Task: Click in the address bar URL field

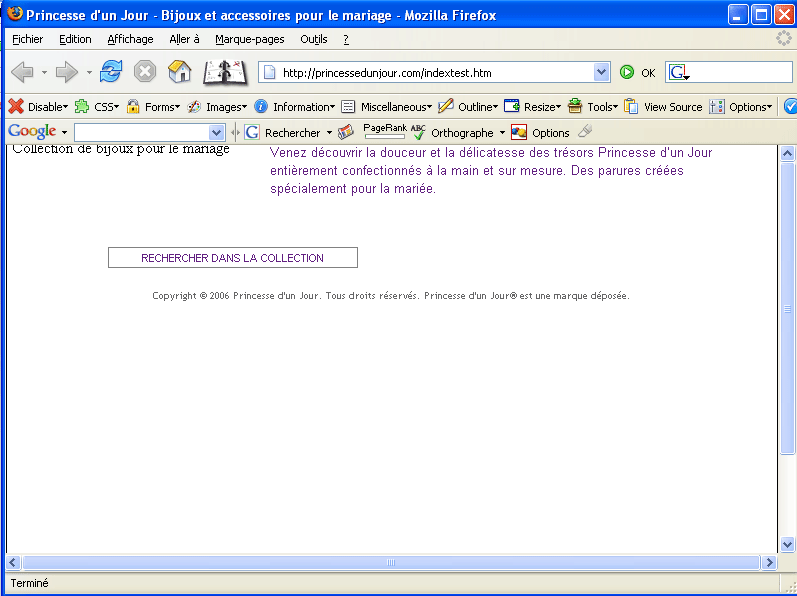Action: pos(437,73)
